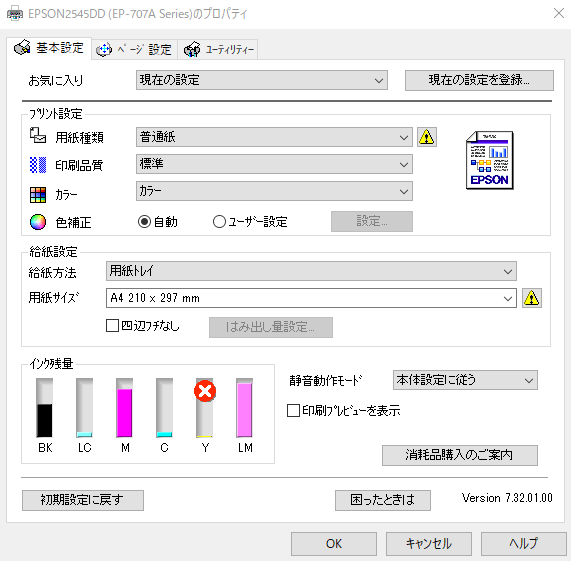Click the 基本設定 tab printer icon
The width and height of the screenshot is (571, 561).
pos(22,48)
